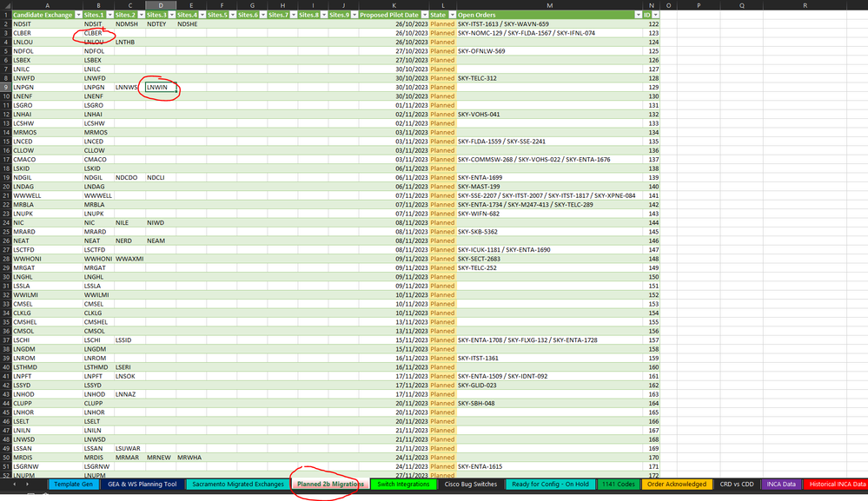868x501 pixels.
Task: Open the Ready for Config - On Hold tab
Action: point(550,485)
